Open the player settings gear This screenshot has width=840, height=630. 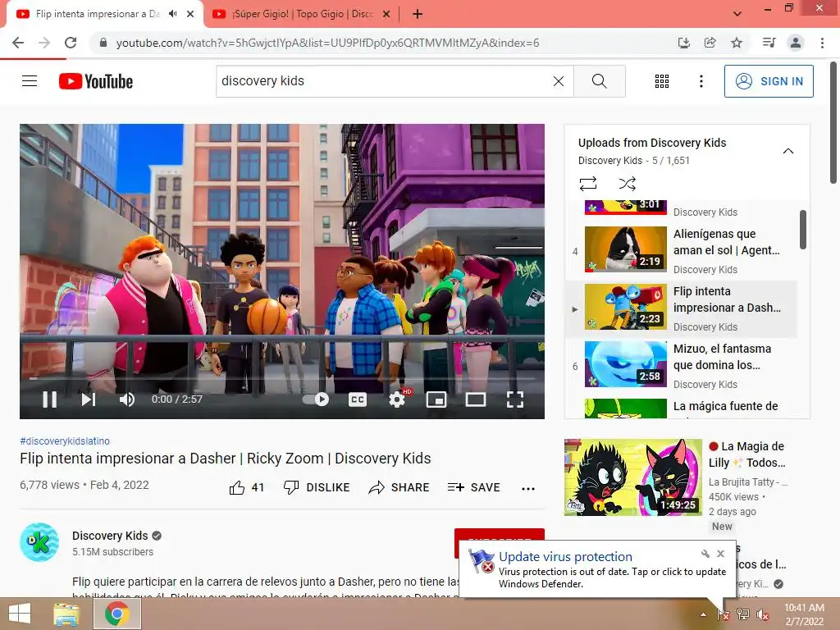tap(397, 399)
